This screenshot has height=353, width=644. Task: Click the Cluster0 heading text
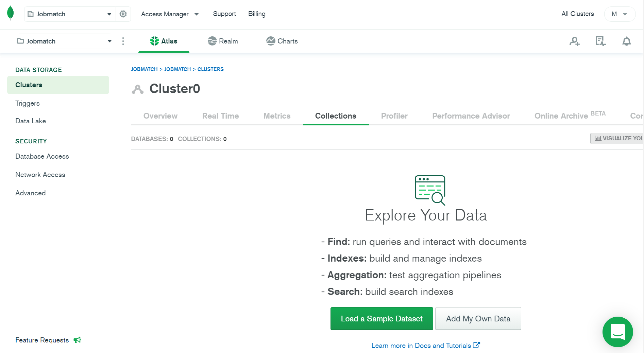click(x=175, y=89)
